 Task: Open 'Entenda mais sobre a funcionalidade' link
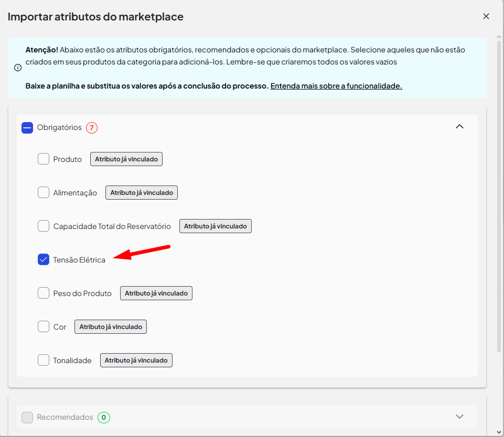click(x=336, y=86)
